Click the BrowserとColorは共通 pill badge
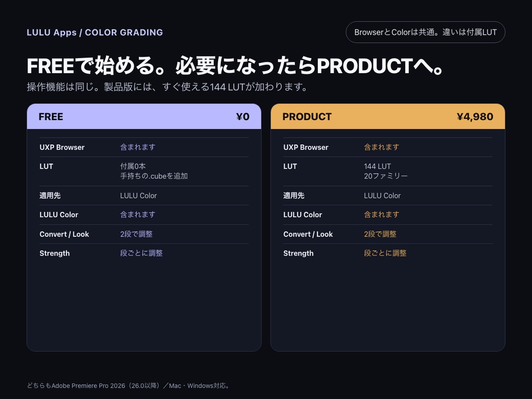The height and width of the screenshot is (399, 532). [425, 32]
